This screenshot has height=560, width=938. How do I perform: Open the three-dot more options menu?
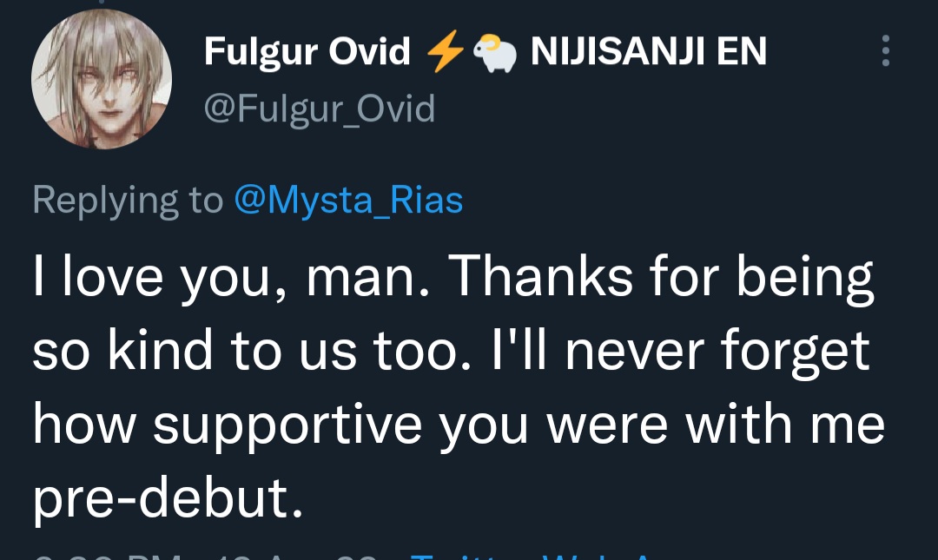tap(885, 51)
